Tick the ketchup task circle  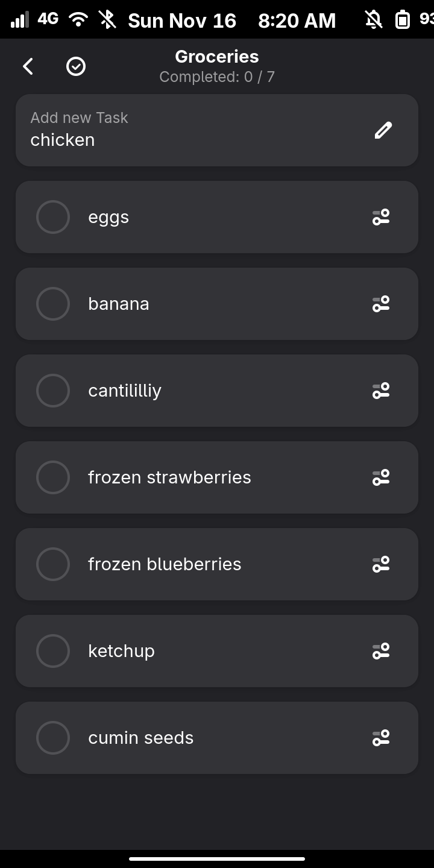pos(53,651)
